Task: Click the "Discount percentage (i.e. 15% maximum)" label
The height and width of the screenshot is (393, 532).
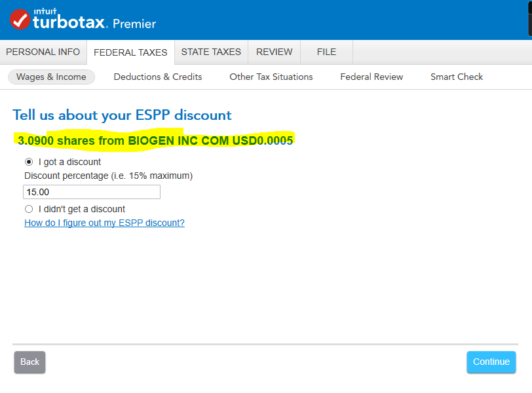Action: (x=108, y=176)
